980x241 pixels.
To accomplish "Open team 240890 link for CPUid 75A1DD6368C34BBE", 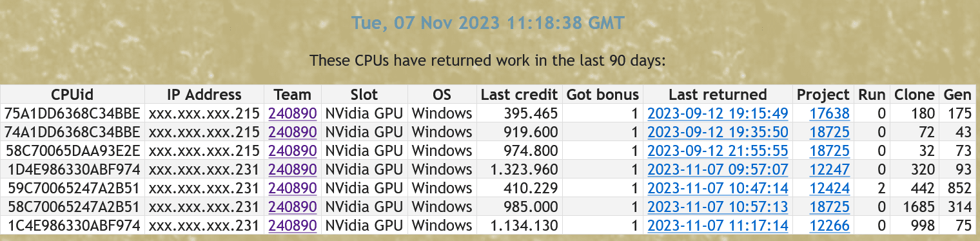I will (293, 113).
